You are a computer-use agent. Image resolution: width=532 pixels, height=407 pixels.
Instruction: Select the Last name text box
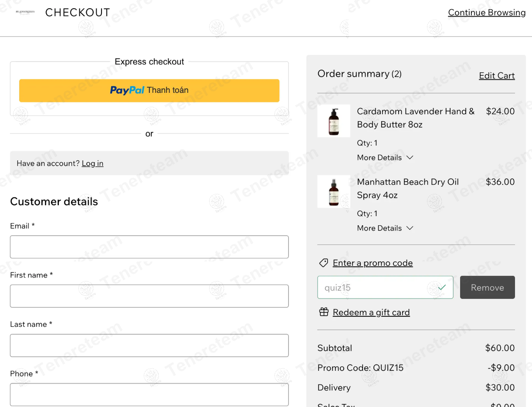[x=149, y=346]
